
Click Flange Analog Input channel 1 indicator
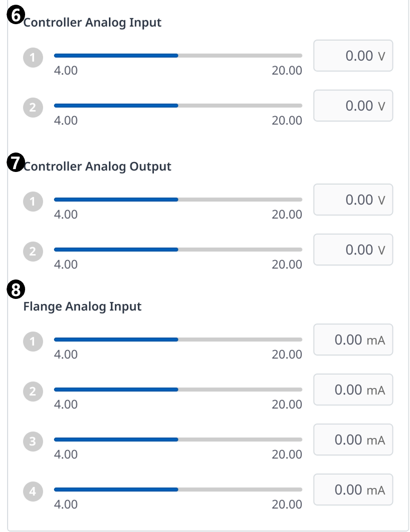coord(33,342)
